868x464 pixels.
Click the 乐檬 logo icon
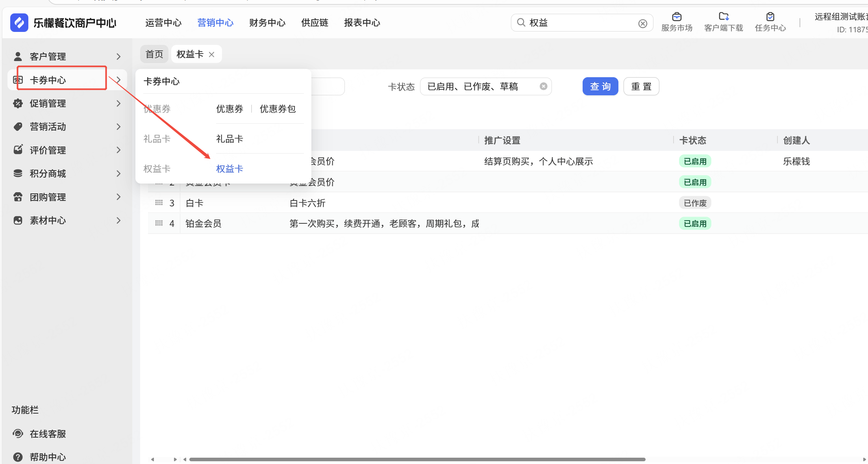pyautogui.click(x=19, y=22)
